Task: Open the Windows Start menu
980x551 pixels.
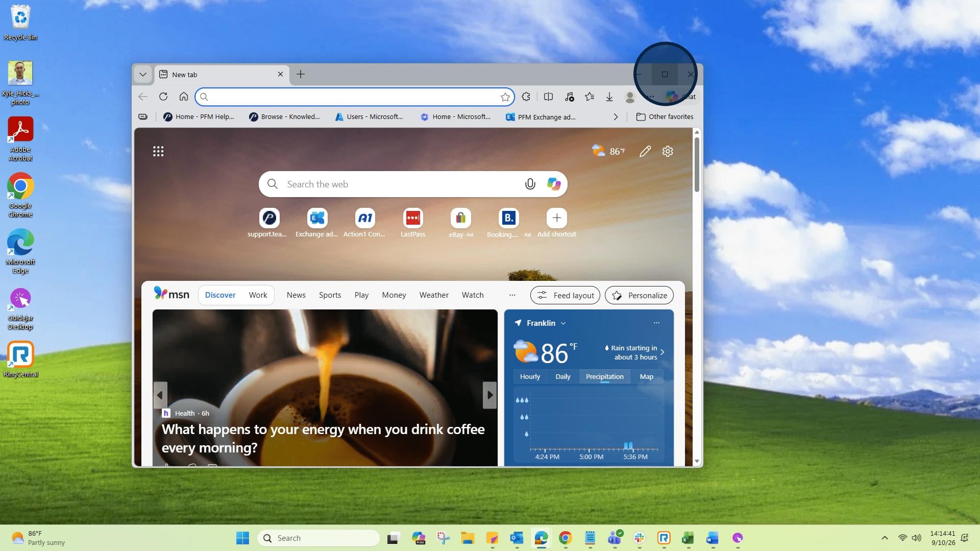Action: tap(243, 538)
